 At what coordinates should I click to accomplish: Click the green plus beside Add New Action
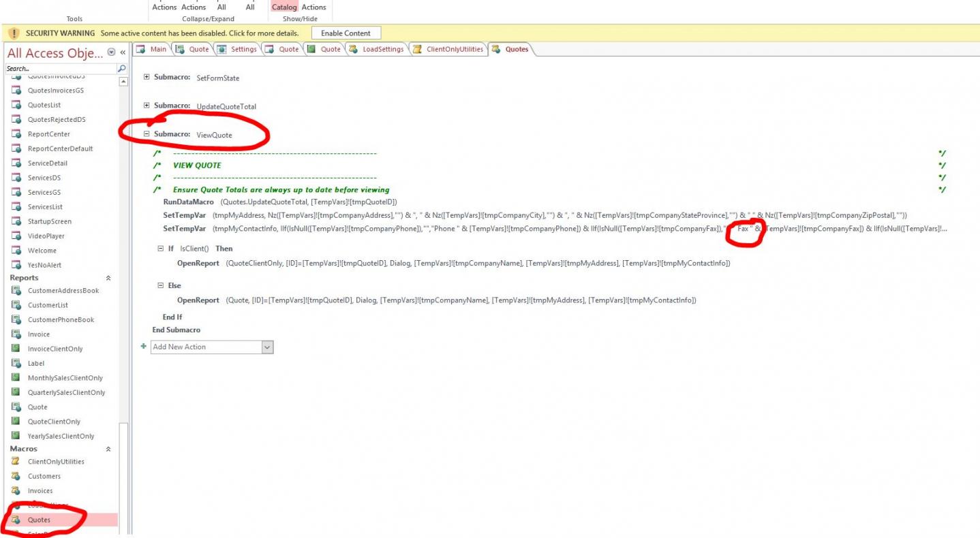coord(143,347)
